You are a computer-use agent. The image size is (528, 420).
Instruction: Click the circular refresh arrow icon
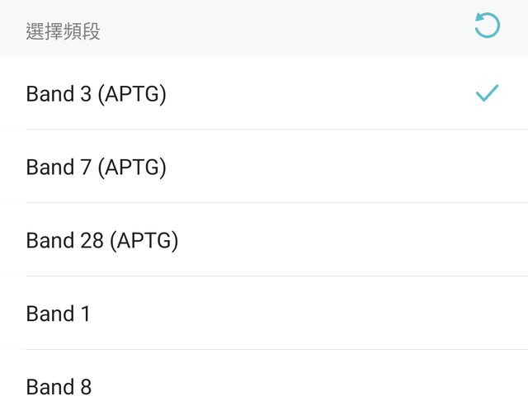pyautogui.click(x=487, y=26)
